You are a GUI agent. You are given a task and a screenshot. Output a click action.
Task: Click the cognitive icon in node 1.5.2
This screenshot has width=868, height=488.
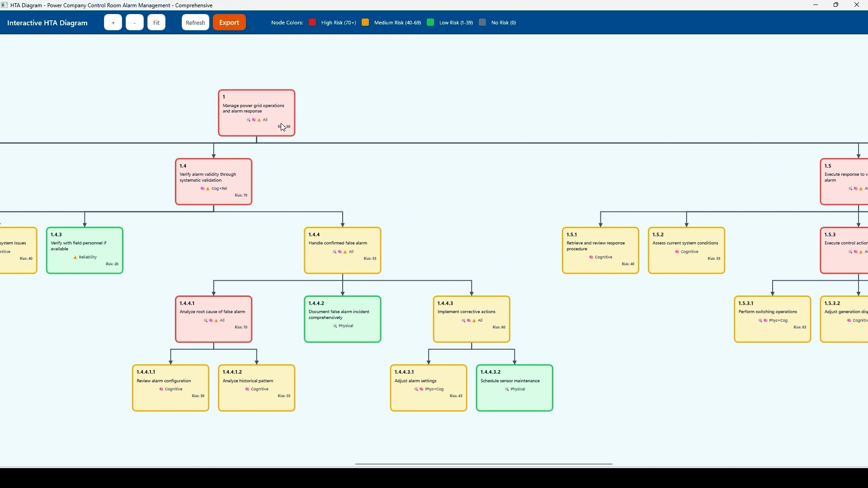pos(677,252)
